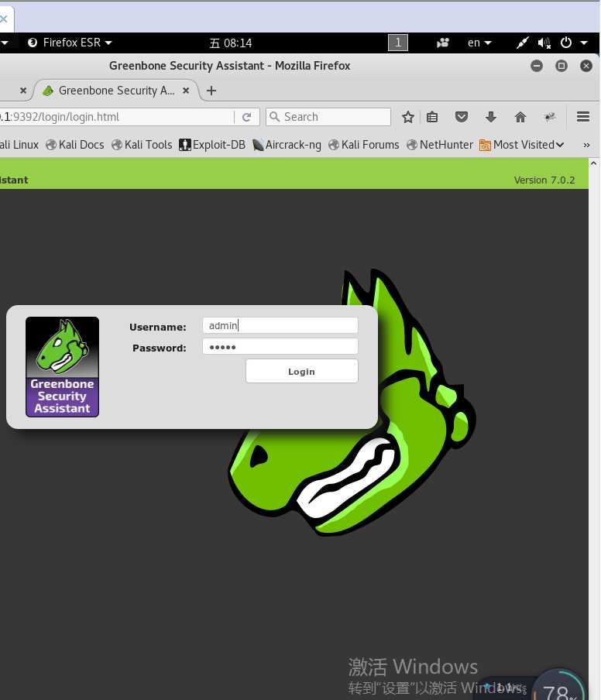Show more bookmarks with the chevron
601x700 pixels.
tap(586, 145)
